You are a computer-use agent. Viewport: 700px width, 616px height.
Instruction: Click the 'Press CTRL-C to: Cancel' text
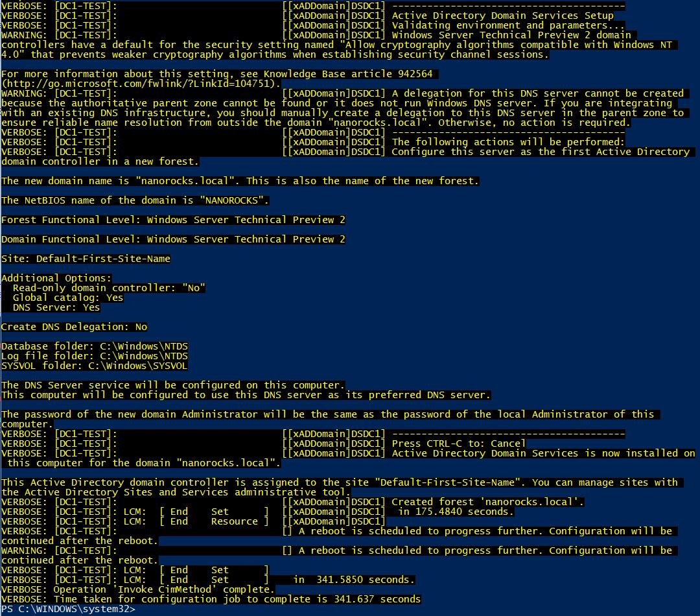click(x=458, y=444)
